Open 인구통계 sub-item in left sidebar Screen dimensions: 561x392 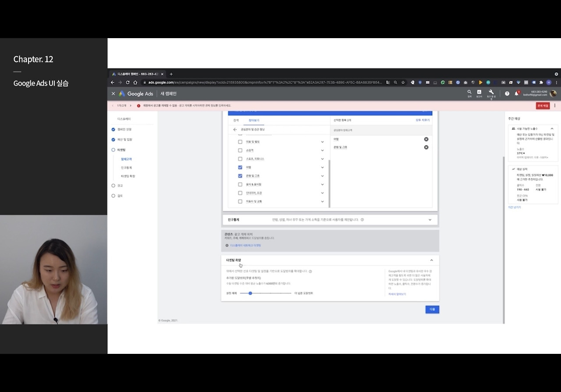126,167
